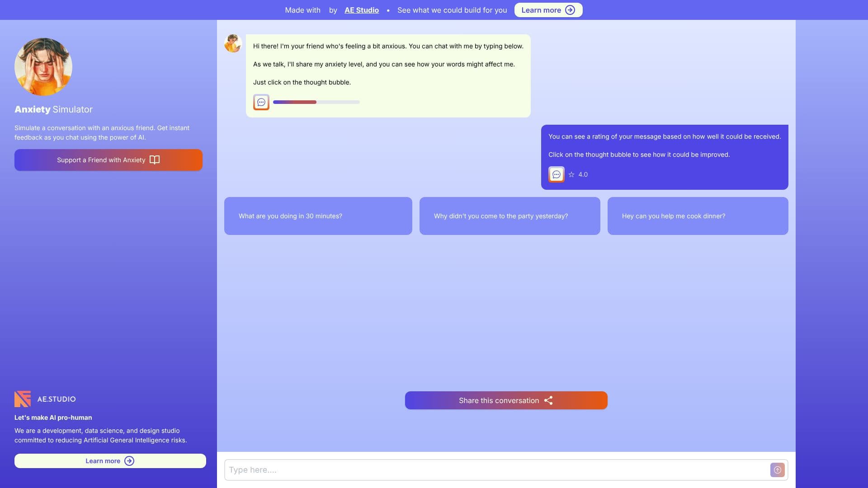Open the AE Studio link in the top banner
Screen dimensions: 868x488
[x=362, y=10]
